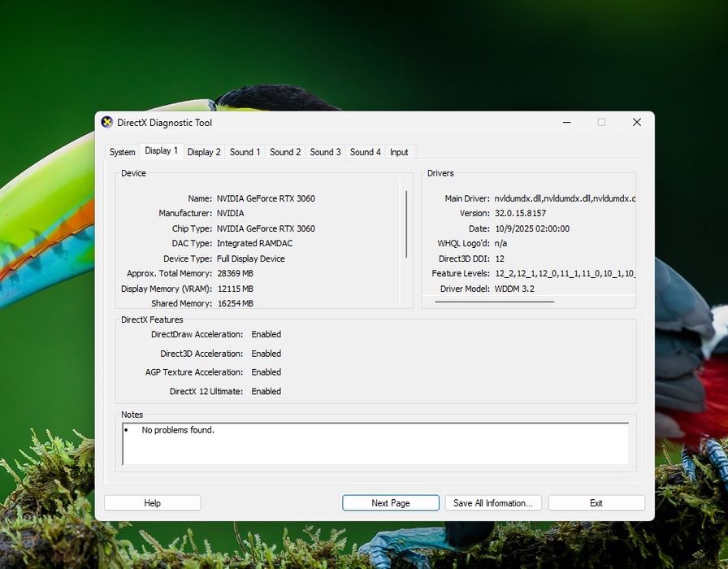Click the DirectX 12 Ultimate Enabled value
The image size is (728, 569).
266,392
